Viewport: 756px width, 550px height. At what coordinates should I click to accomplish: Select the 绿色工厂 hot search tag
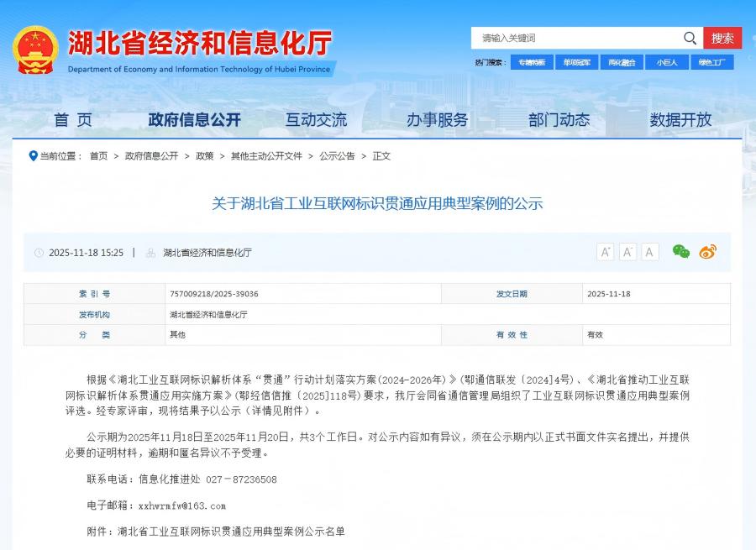[x=711, y=62]
